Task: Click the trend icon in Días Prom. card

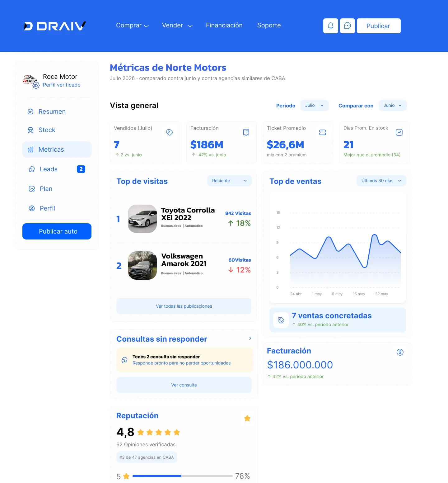Action: (x=399, y=132)
